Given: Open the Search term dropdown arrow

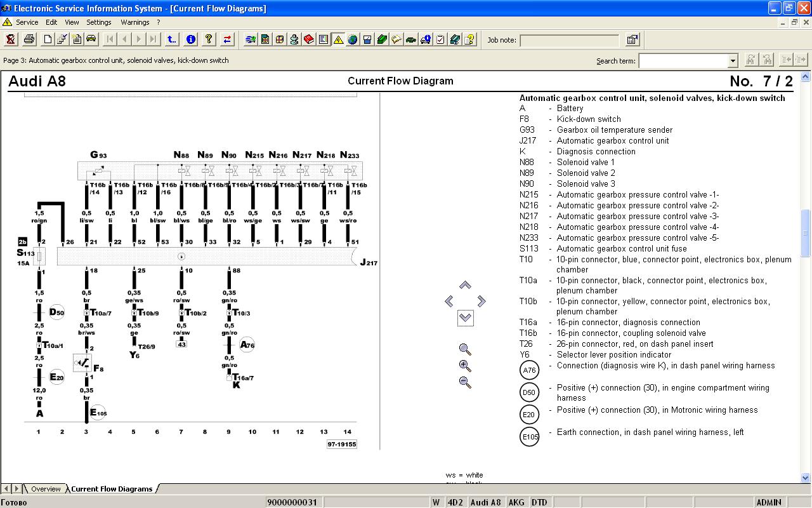Looking at the screenshot, I should (733, 61).
